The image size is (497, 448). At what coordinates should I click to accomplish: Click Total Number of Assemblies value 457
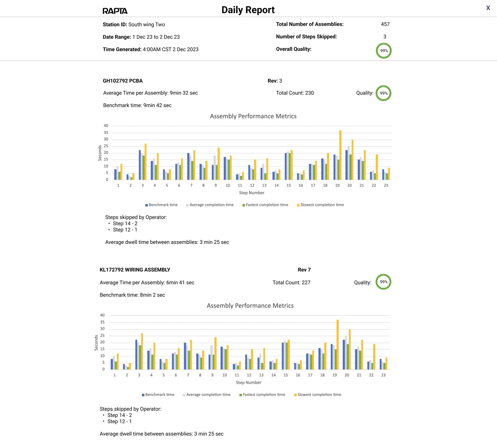[385, 24]
